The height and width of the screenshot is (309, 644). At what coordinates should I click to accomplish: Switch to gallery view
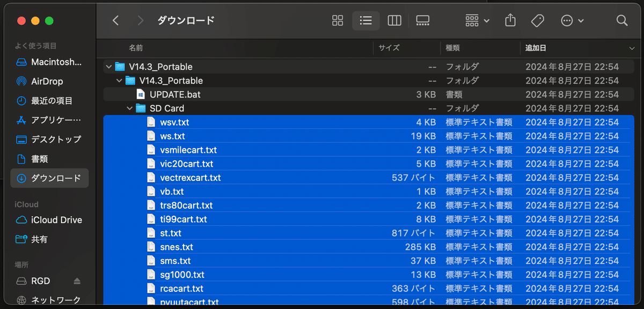[423, 20]
